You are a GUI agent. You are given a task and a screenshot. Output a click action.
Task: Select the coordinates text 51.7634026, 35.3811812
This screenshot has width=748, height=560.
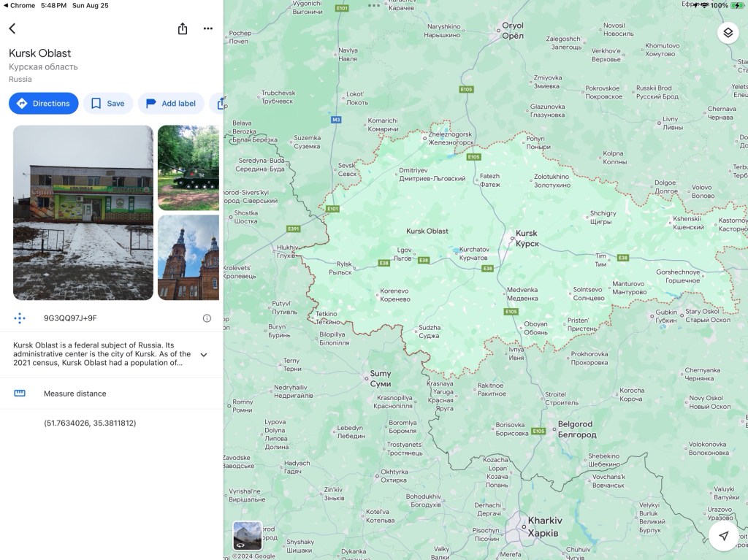tap(90, 423)
